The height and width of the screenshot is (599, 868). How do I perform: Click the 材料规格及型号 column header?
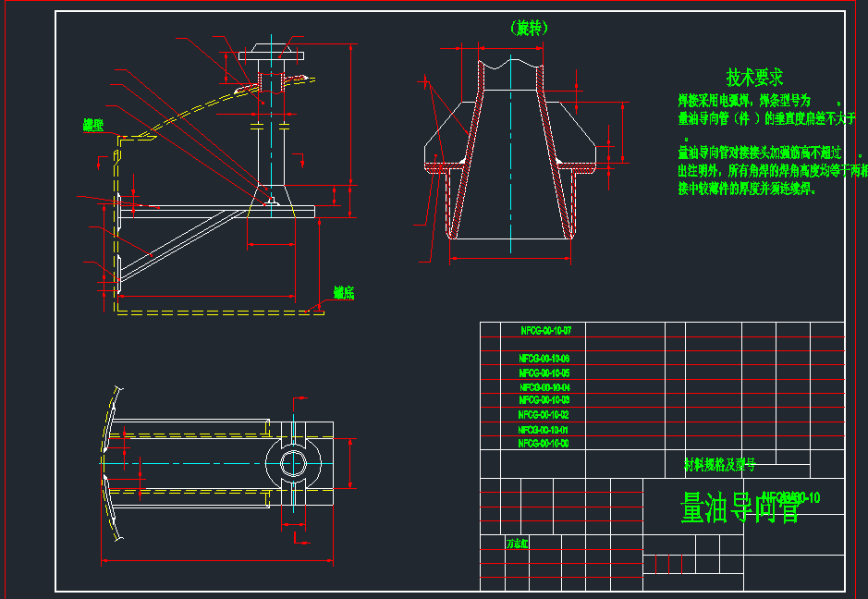click(720, 465)
